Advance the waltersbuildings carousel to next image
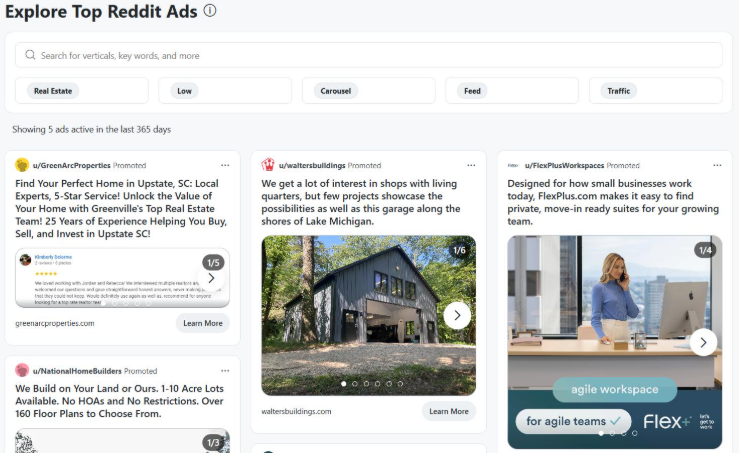Screen dimensions: 739x453 click(x=457, y=316)
